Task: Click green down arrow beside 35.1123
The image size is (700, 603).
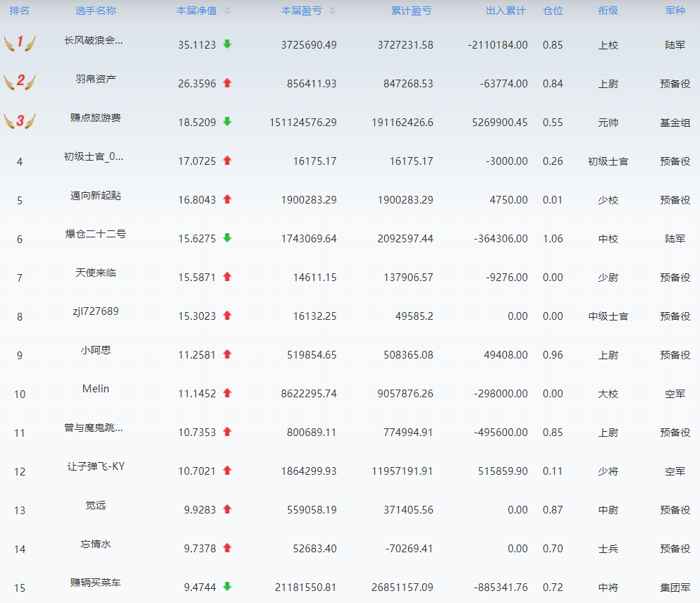Action: tap(227, 44)
